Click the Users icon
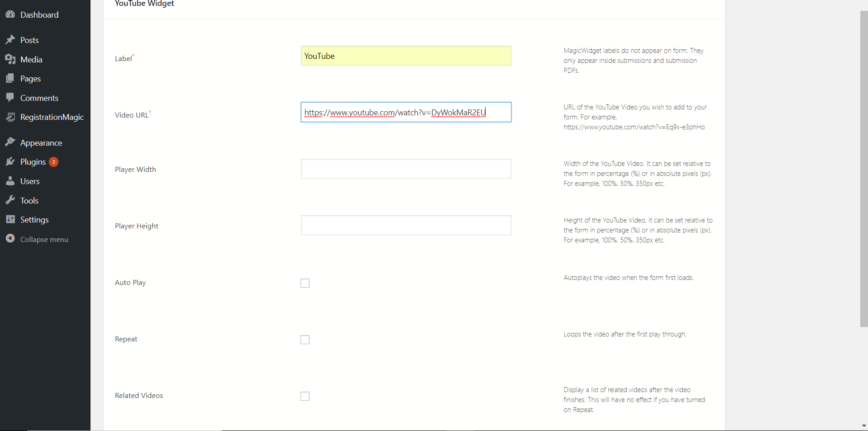The width and height of the screenshot is (868, 431). tap(10, 181)
